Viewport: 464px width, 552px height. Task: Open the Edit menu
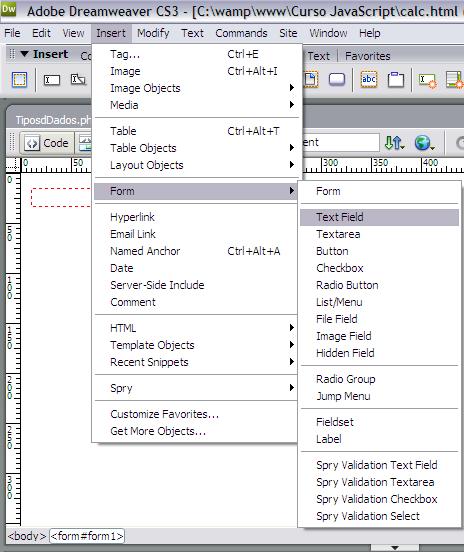(41, 33)
